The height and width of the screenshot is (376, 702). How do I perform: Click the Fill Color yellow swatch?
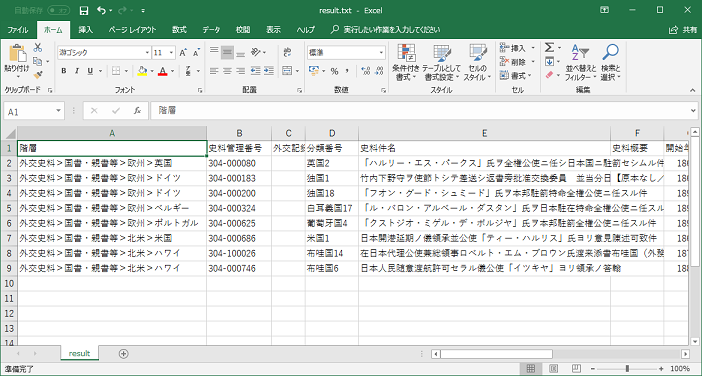click(x=142, y=71)
